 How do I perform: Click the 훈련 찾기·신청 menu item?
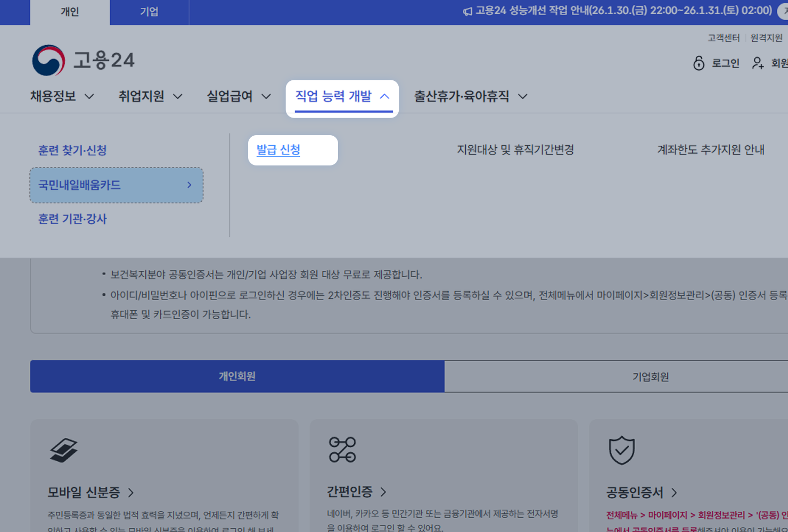(73, 150)
